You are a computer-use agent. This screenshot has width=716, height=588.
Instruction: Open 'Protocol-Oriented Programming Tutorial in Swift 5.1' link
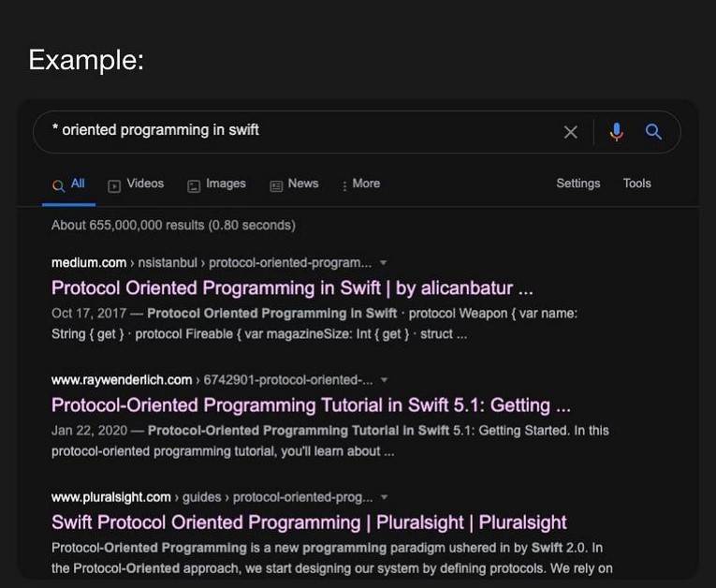coord(311,405)
